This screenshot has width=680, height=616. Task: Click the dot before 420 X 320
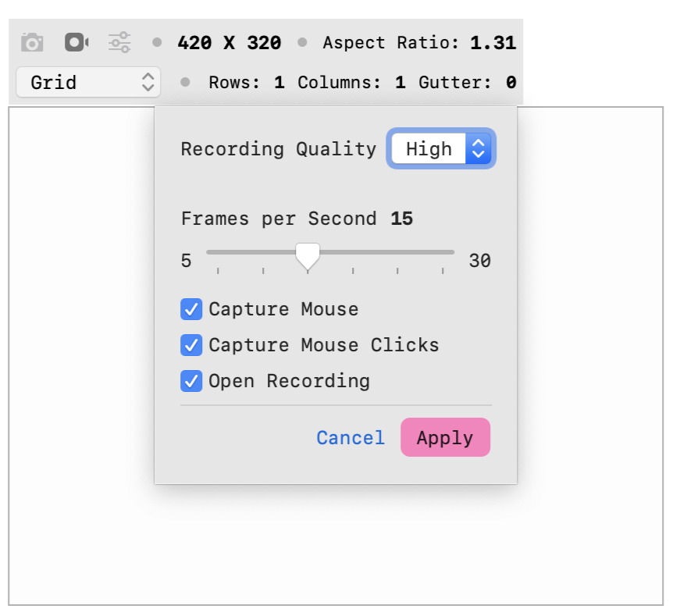pyautogui.click(x=157, y=42)
